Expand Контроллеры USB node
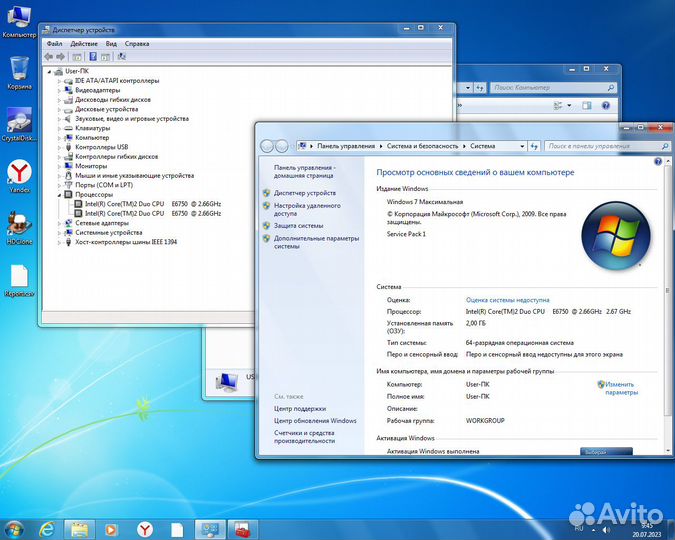Image resolution: width=675 pixels, height=540 pixels. click(59, 147)
